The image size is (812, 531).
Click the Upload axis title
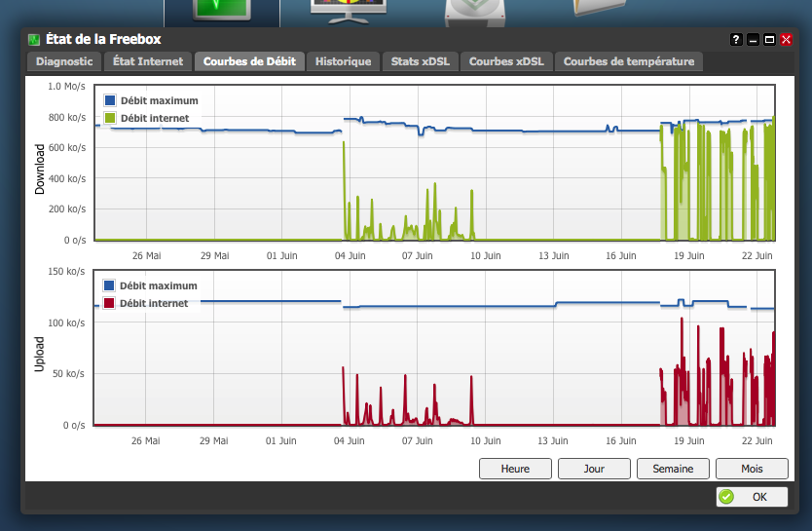(x=39, y=354)
